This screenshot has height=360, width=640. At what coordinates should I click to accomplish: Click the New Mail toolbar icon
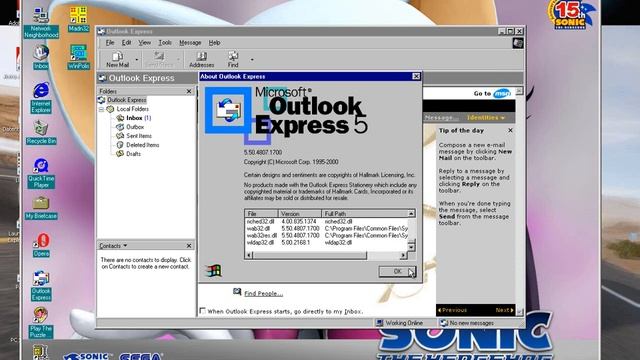tap(118, 56)
